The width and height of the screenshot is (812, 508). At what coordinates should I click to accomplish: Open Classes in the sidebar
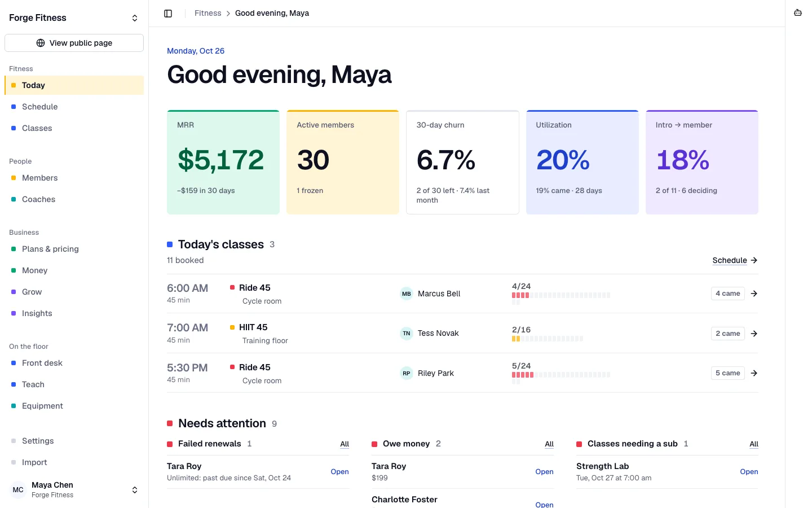pos(74,128)
